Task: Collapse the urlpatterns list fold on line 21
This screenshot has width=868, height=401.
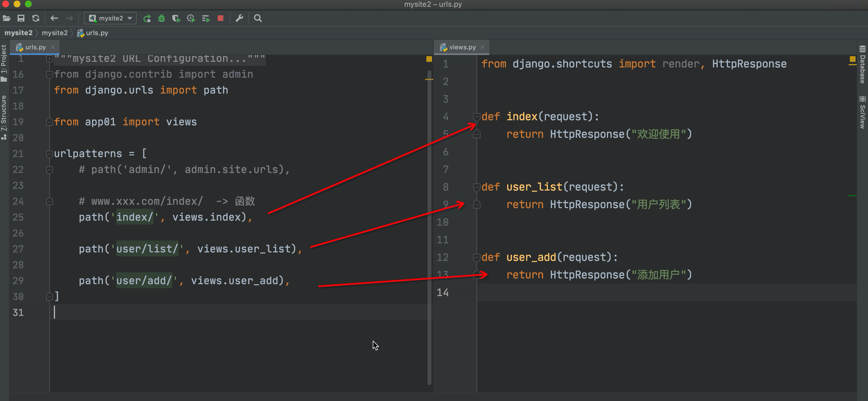Action: [50, 154]
